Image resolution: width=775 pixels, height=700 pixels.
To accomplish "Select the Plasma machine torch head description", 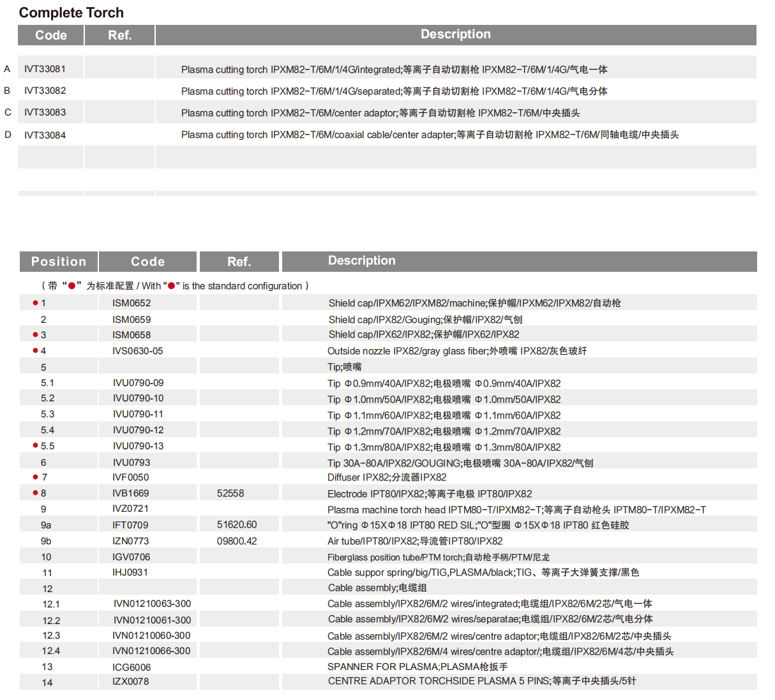I will click(x=516, y=510).
